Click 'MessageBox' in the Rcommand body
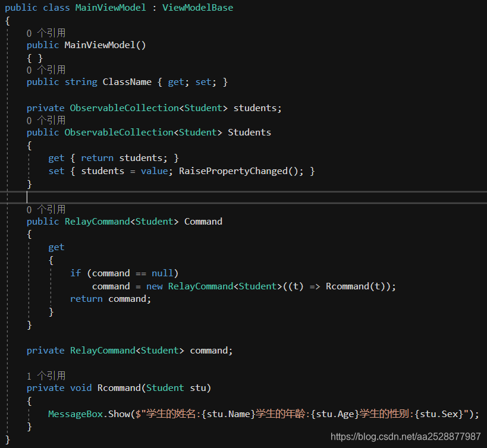Image resolution: width=487 pixels, height=448 pixels. point(76,414)
